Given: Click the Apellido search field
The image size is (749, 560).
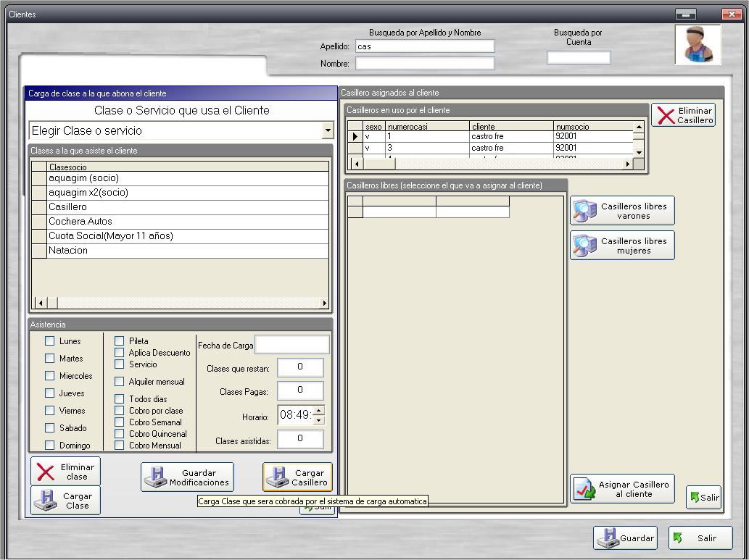Looking at the screenshot, I should (x=425, y=46).
